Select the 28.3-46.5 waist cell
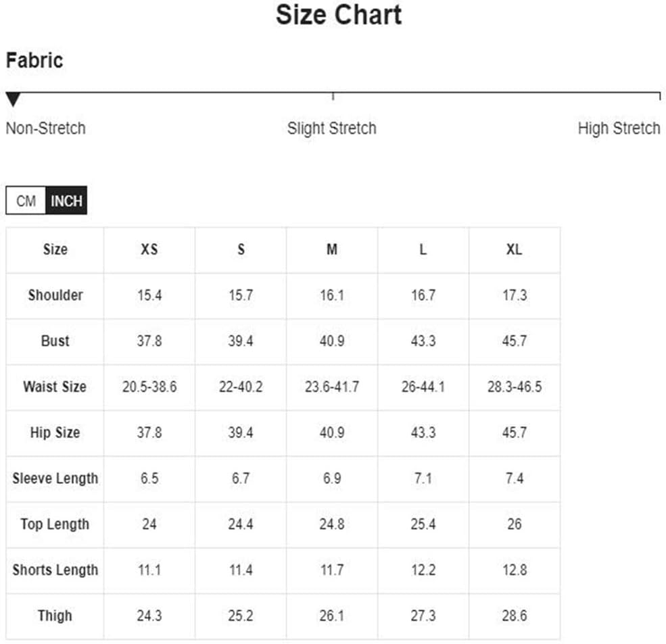 coord(515,387)
